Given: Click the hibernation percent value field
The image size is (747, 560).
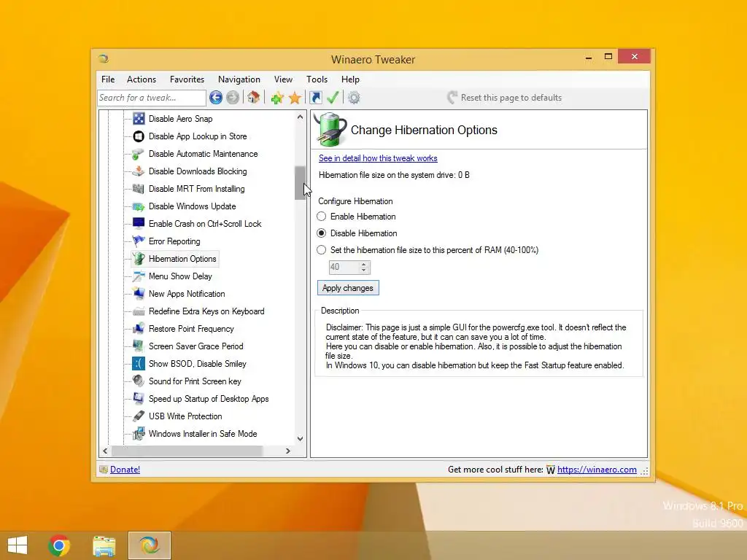Looking at the screenshot, I should point(344,267).
